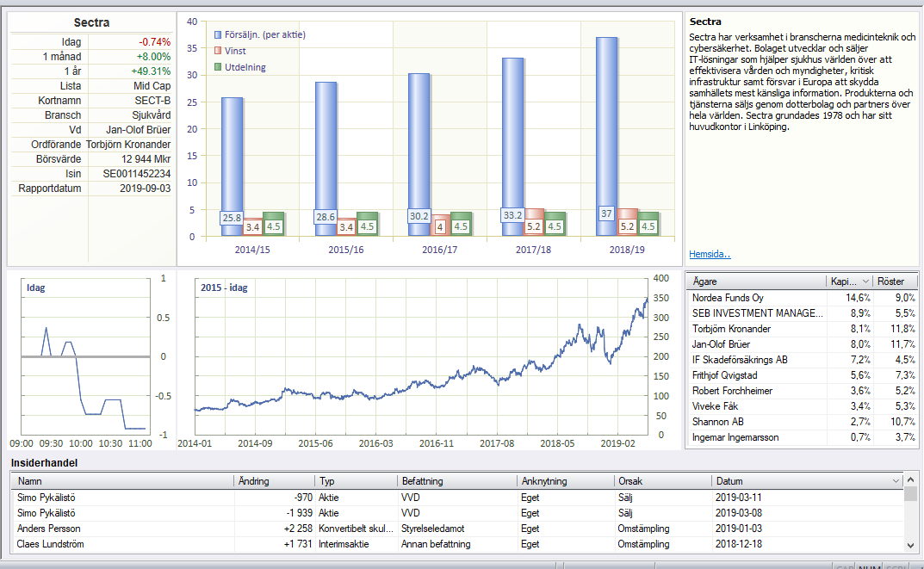The width and height of the screenshot is (924, 569).
Task: Click the 1 år value +49.31%
Action: click(x=151, y=71)
